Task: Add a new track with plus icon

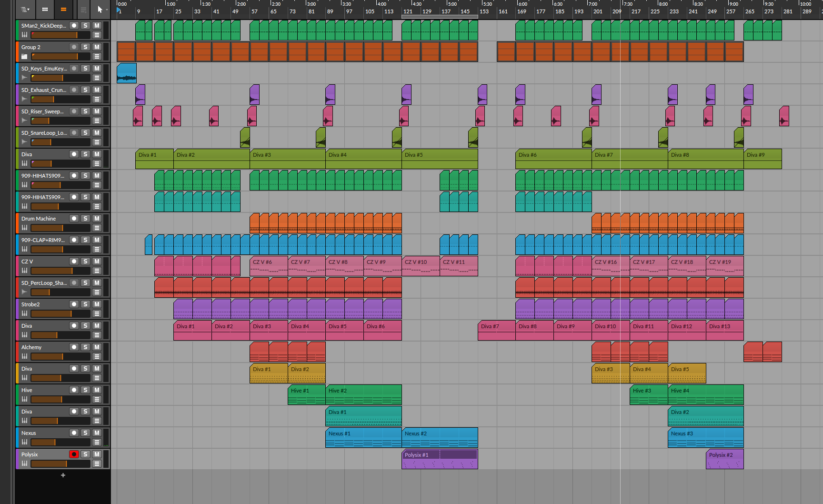Action: [63, 475]
